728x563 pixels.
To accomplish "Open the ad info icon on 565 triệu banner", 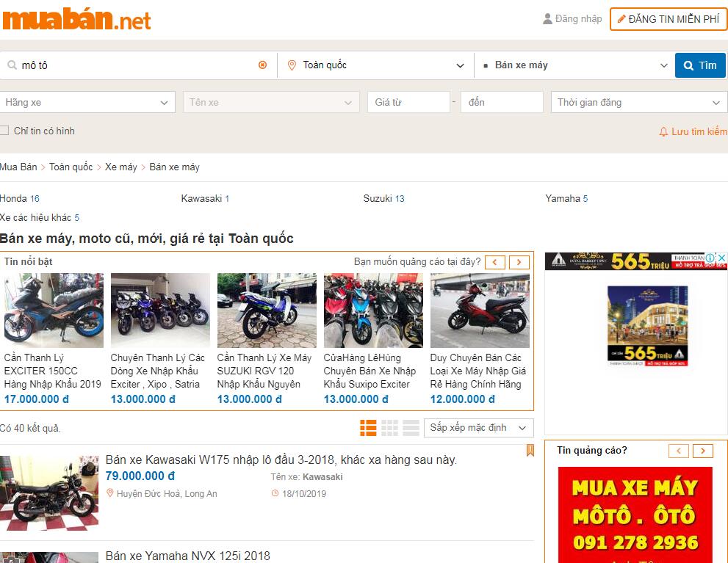I will pos(710,258).
